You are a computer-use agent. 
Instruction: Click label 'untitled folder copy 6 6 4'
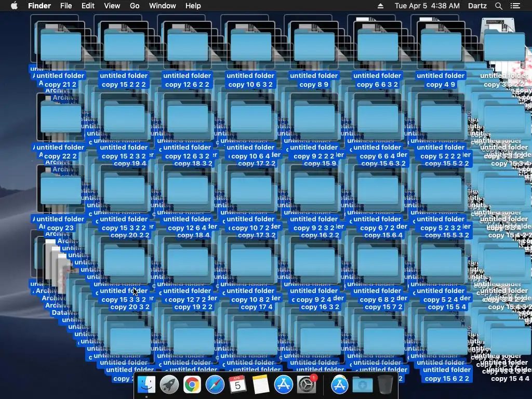tap(377, 152)
